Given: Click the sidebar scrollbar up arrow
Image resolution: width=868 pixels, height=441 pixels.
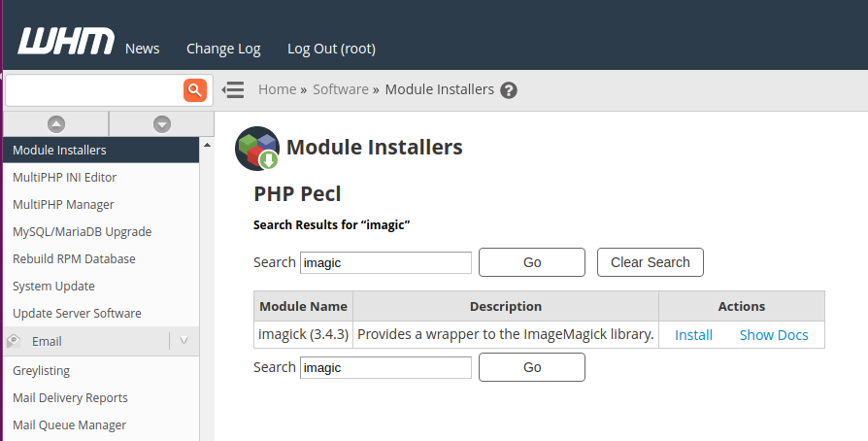Looking at the screenshot, I should [x=206, y=145].
